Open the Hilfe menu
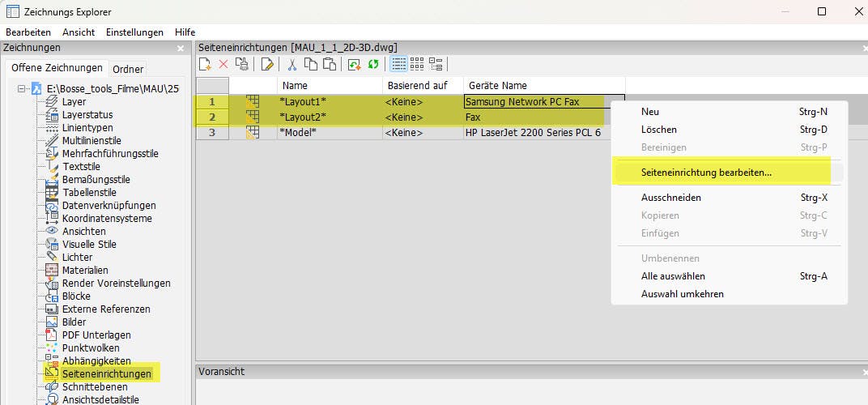 click(185, 32)
